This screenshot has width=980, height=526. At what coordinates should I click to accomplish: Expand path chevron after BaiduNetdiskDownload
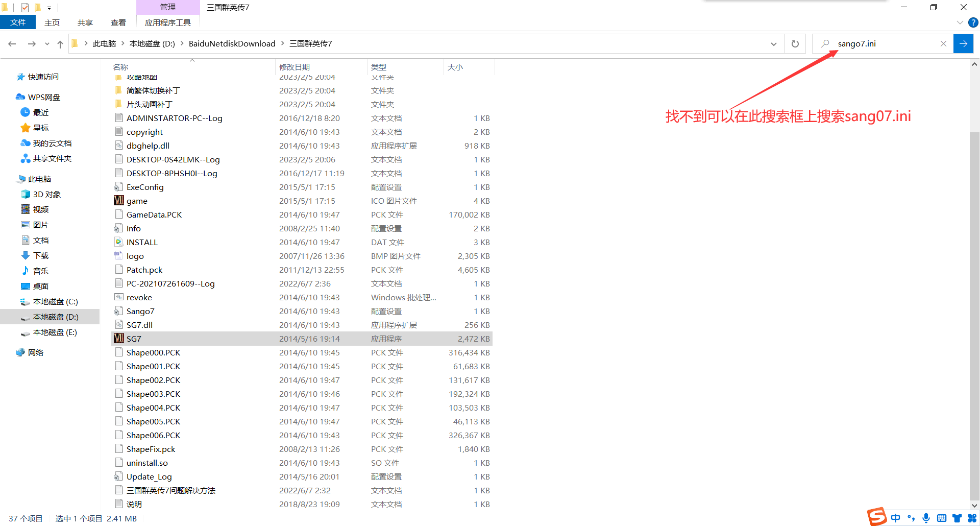click(282, 44)
